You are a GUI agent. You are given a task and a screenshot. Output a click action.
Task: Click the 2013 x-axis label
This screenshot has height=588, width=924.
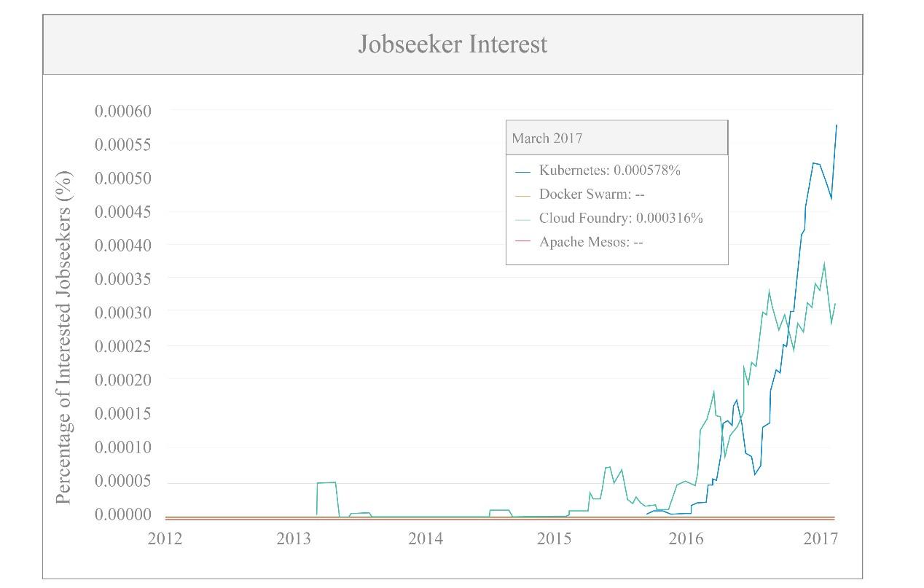[295, 539]
